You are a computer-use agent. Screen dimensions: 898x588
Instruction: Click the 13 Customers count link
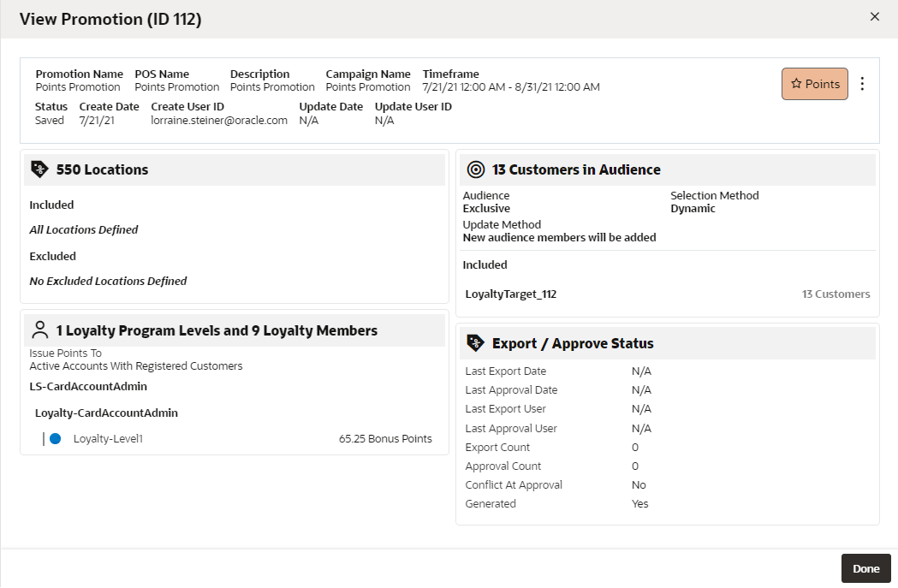click(836, 294)
